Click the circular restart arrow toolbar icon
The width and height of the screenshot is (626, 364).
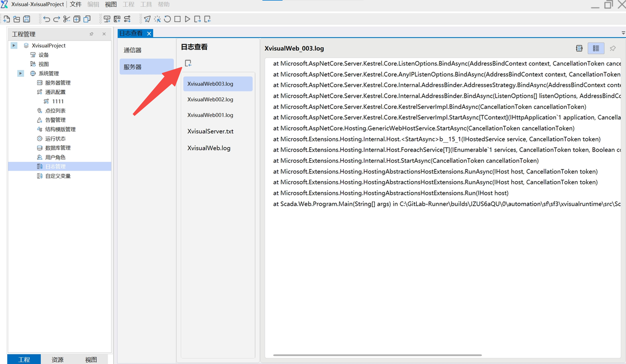point(167,19)
